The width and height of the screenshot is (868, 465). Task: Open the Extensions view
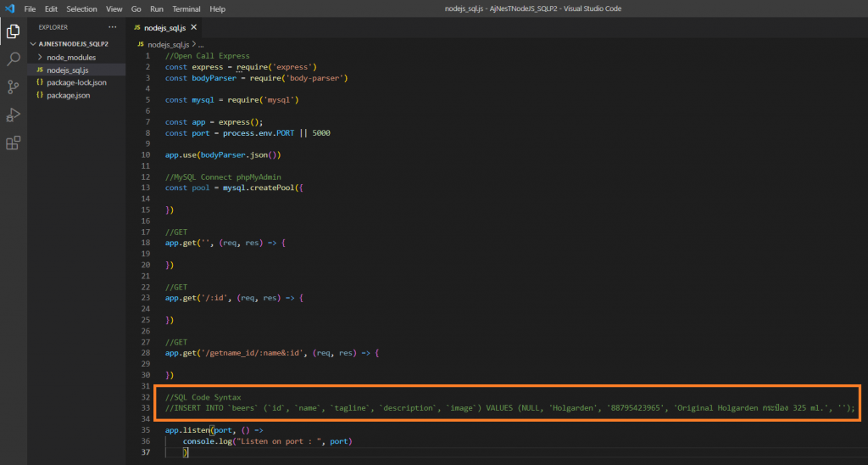click(x=13, y=143)
